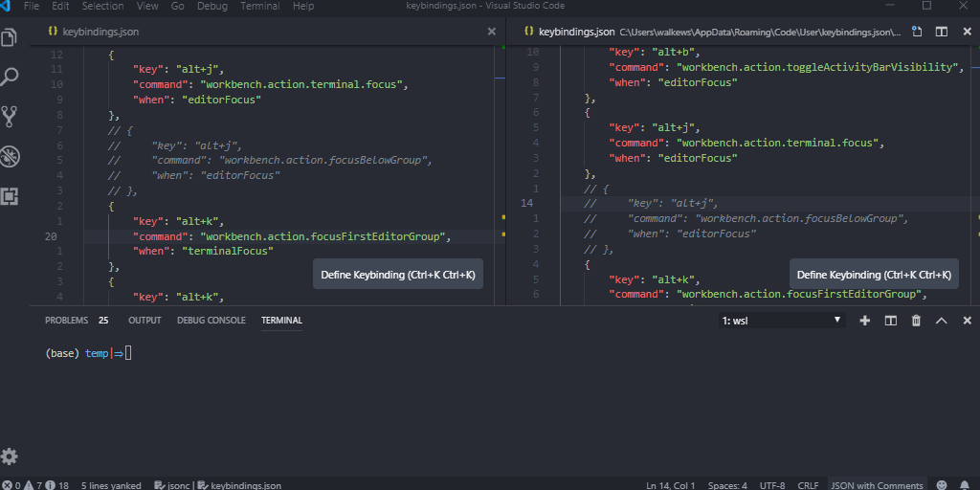Maximize the terminal panel using the chevron
The width and height of the screenshot is (980, 490).
[x=942, y=321]
